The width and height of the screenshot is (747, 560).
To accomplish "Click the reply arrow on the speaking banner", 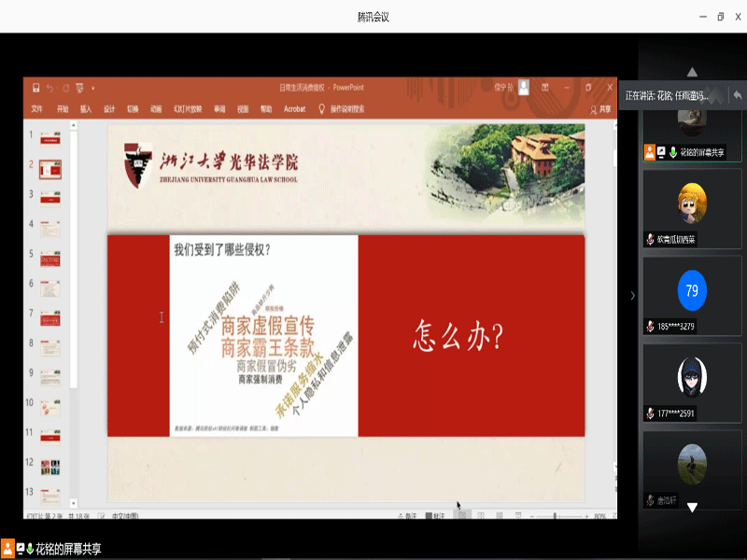I will (737, 95).
